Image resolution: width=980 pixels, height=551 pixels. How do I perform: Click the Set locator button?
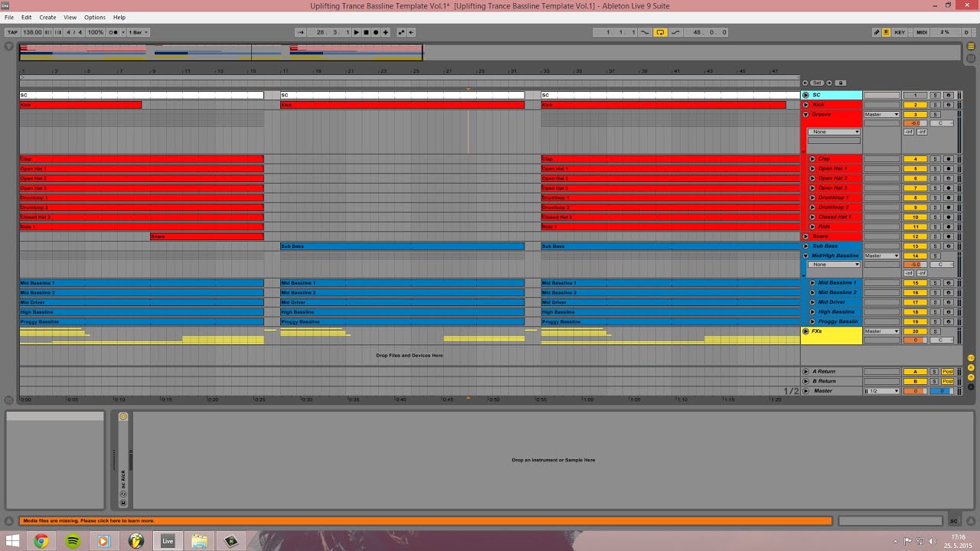tap(817, 83)
